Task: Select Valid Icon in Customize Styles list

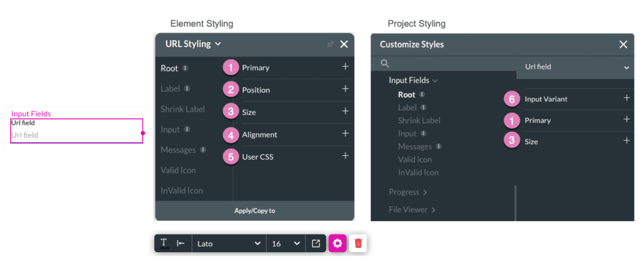Action: click(414, 159)
